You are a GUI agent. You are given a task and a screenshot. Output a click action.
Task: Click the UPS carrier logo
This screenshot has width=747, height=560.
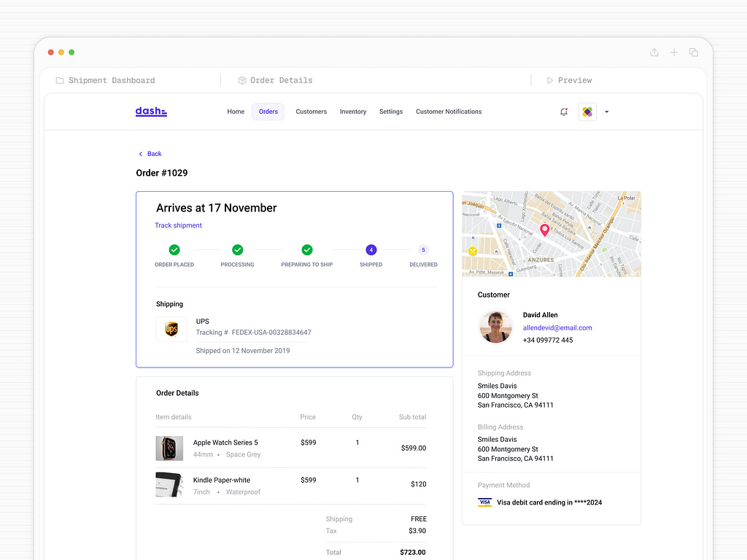(171, 329)
